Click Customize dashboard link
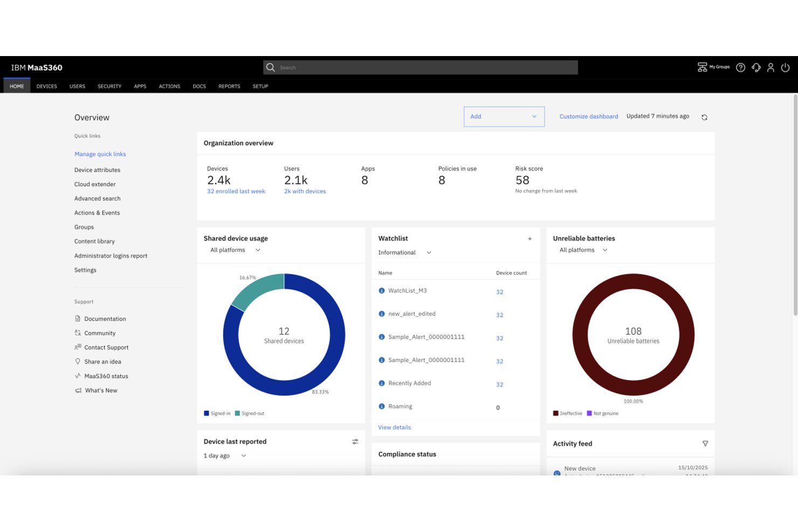Viewport: 798px width, 532px height. pyautogui.click(x=589, y=116)
